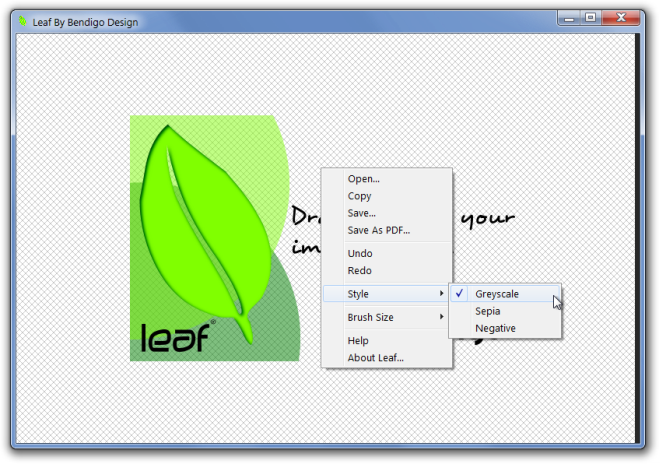Open the About Leaf... dialog
The height and width of the screenshot is (464, 660).
click(x=375, y=358)
